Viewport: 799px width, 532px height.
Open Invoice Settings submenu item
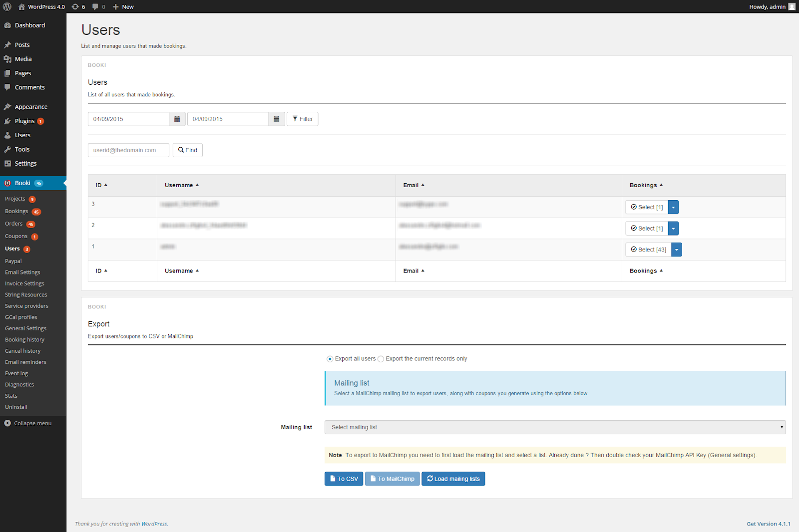[24, 283]
